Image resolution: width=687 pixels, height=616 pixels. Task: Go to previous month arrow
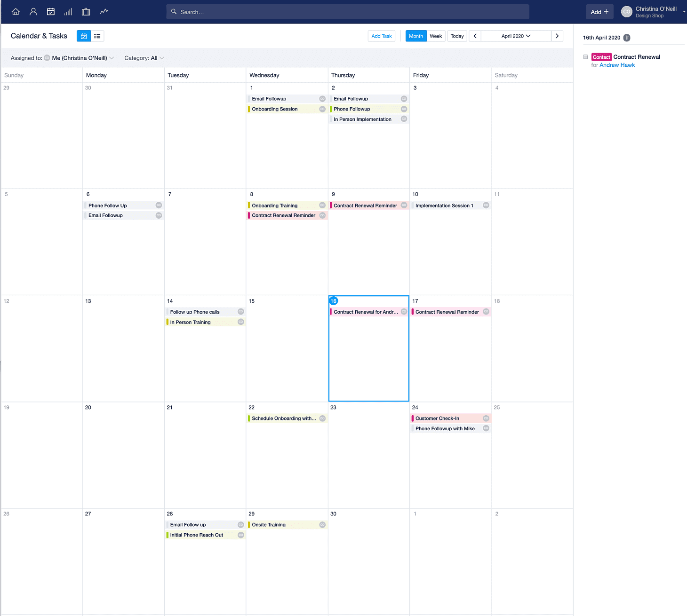tap(475, 36)
